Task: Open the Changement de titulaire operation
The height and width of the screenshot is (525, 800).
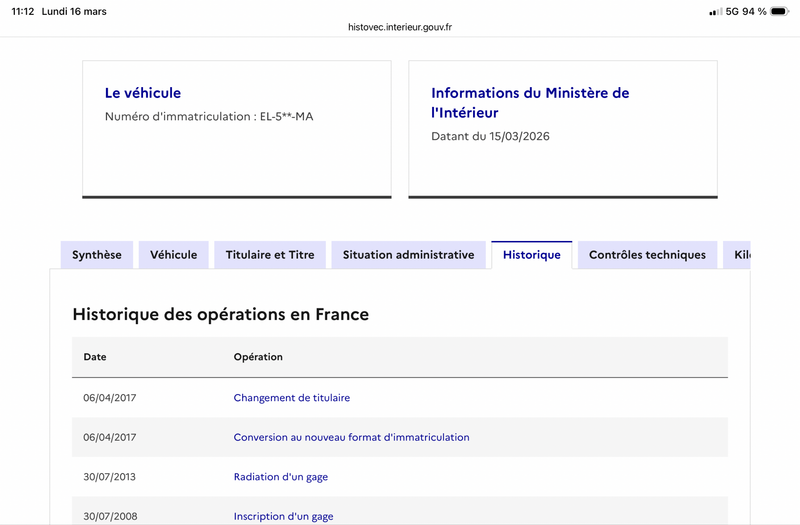Action: click(292, 398)
